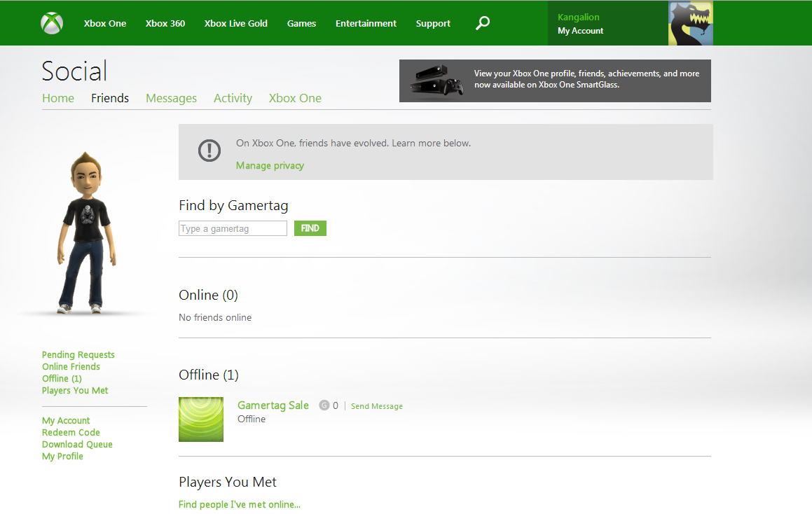Click Players You Met sidebar link
The image size is (812, 514).
point(75,391)
